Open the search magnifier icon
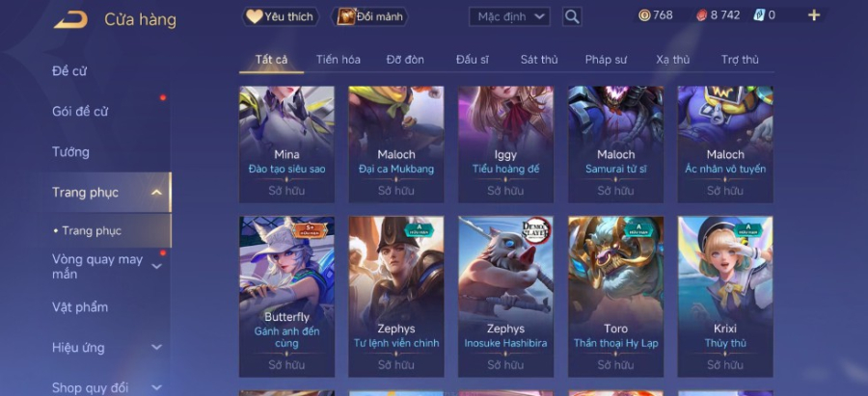The height and width of the screenshot is (396, 868). tap(572, 16)
